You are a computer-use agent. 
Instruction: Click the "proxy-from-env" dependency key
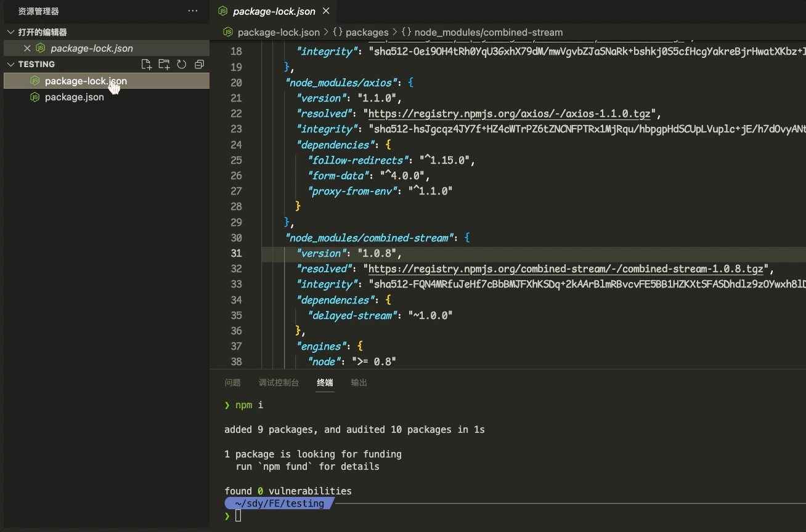[353, 191]
